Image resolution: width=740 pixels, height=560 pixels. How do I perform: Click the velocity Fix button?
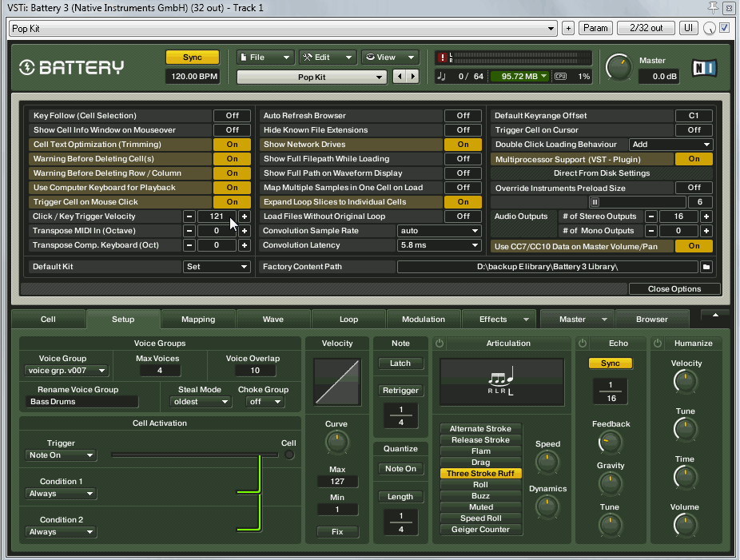point(337,532)
